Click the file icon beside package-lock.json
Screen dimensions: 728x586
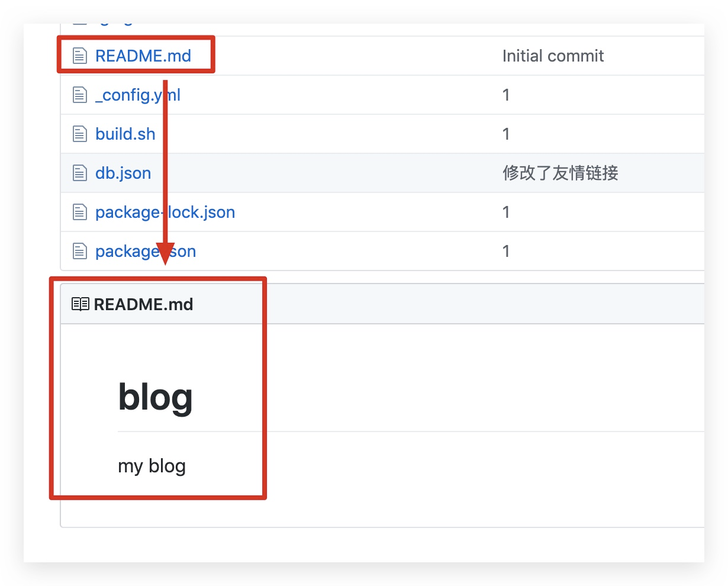click(x=79, y=212)
